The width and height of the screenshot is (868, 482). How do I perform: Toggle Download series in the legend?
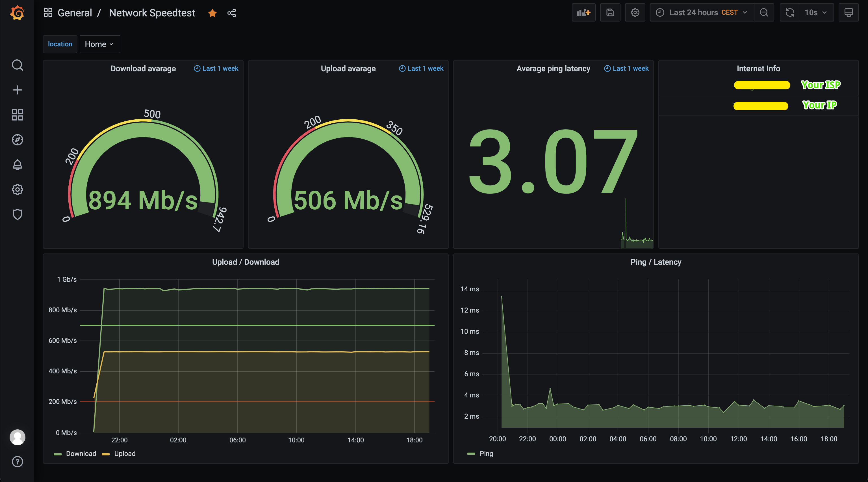81,454
